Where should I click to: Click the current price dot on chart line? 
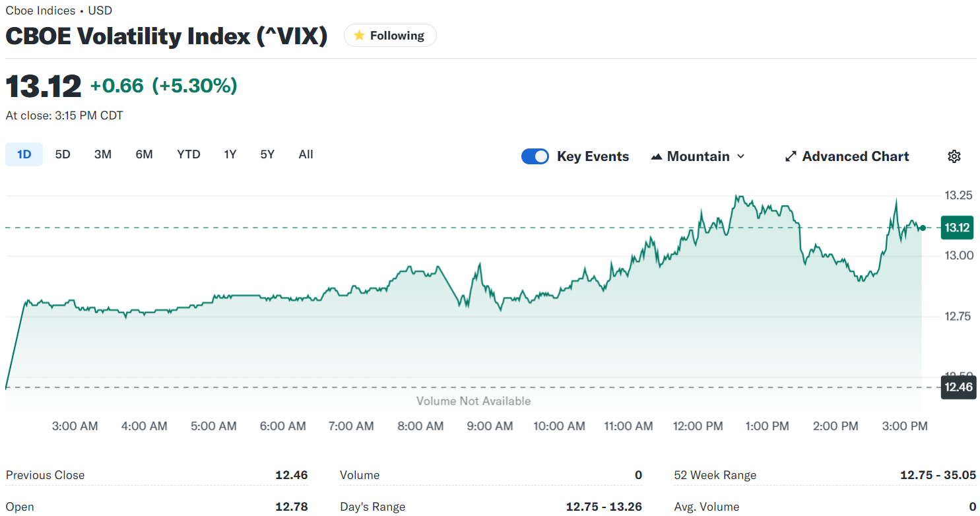(x=923, y=228)
